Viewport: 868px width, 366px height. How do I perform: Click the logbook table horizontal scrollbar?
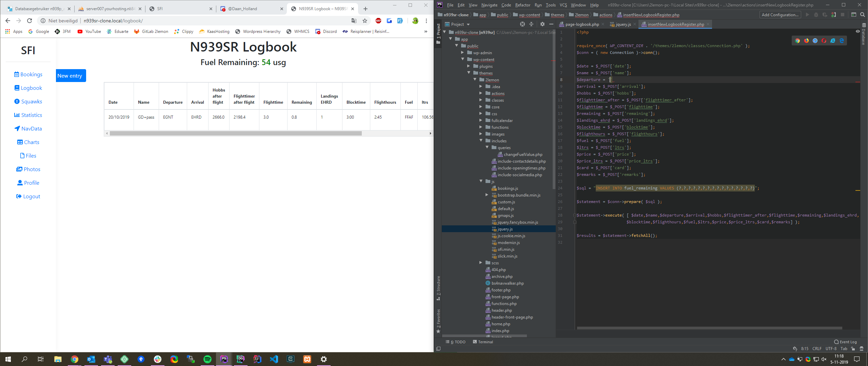(x=235, y=134)
